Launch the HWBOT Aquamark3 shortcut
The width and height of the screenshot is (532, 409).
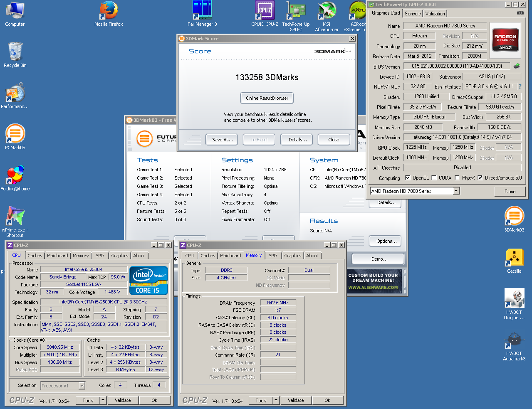[x=514, y=346]
